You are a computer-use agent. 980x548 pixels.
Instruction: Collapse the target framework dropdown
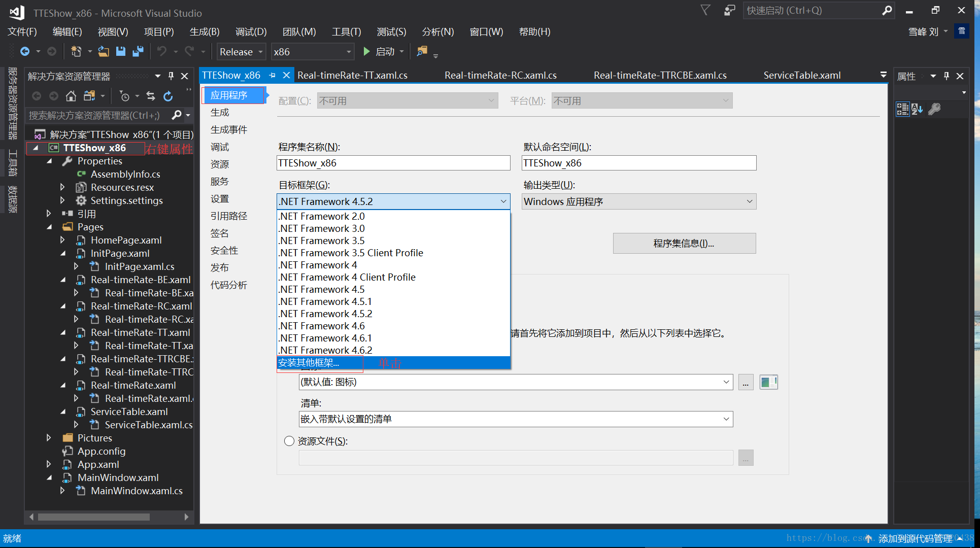pyautogui.click(x=503, y=201)
